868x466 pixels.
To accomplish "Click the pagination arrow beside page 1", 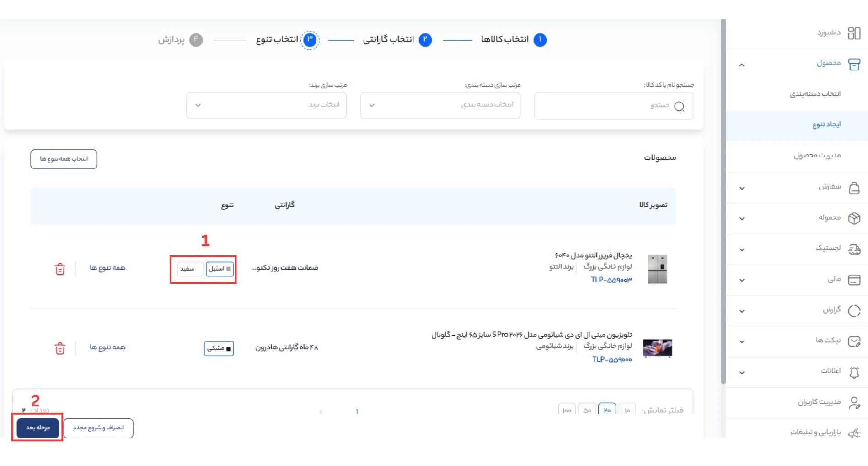I will pos(321,412).
